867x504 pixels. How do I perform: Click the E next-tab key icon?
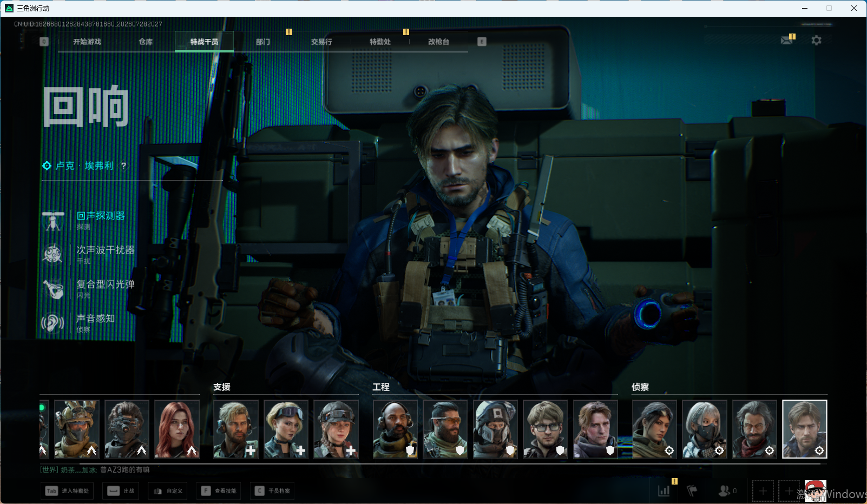(482, 42)
